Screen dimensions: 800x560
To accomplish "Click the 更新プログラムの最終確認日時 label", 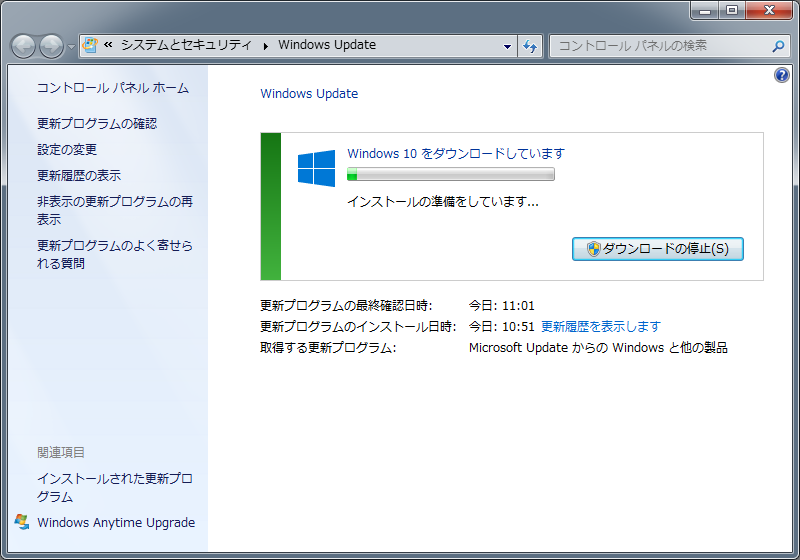I will (346, 306).
